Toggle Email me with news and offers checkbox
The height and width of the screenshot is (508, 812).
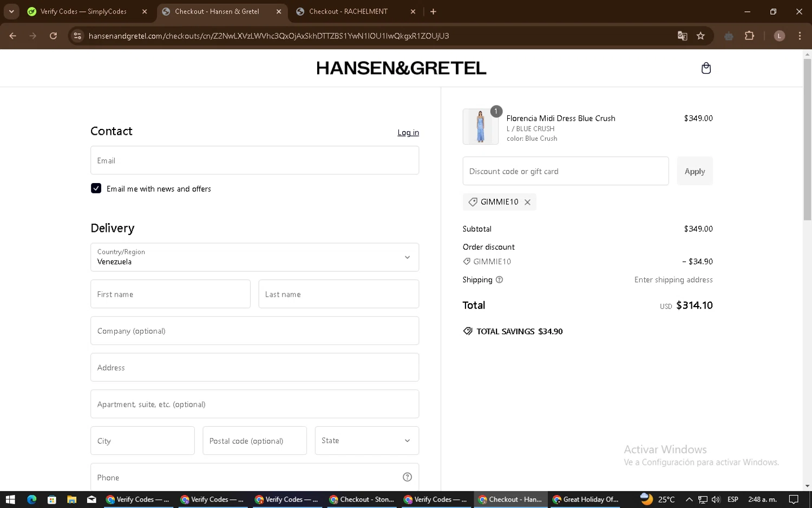pos(96,188)
